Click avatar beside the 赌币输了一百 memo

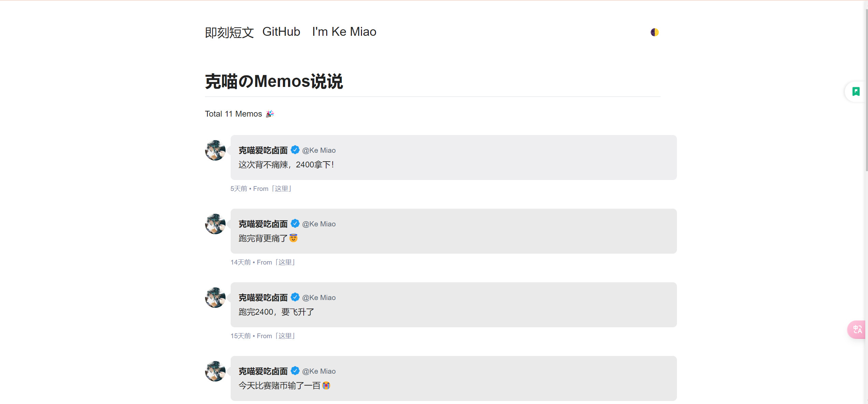click(215, 371)
